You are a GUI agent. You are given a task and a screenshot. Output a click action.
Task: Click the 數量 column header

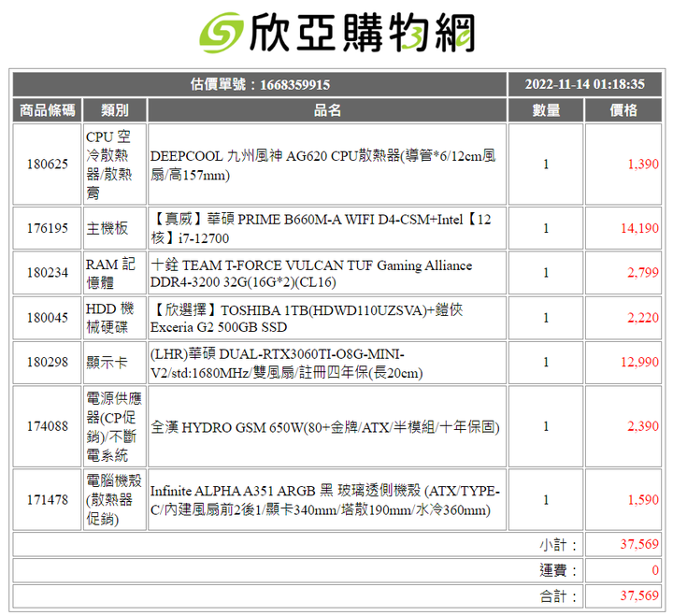pyautogui.click(x=546, y=110)
